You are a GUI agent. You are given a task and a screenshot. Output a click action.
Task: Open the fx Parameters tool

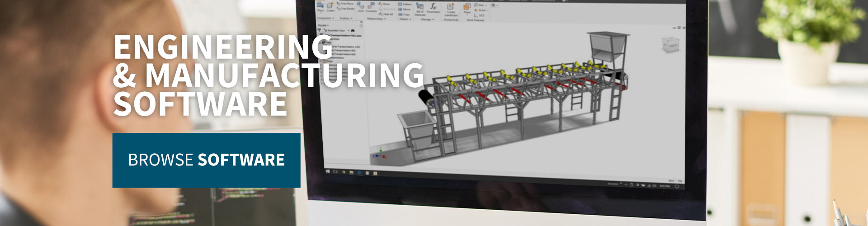click(x=433, y=8)
